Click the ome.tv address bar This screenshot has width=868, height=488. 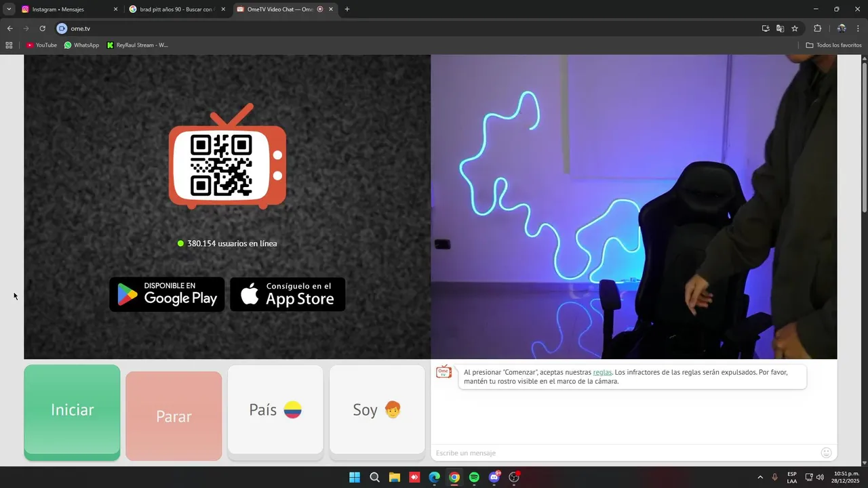(x=407, y=28)
